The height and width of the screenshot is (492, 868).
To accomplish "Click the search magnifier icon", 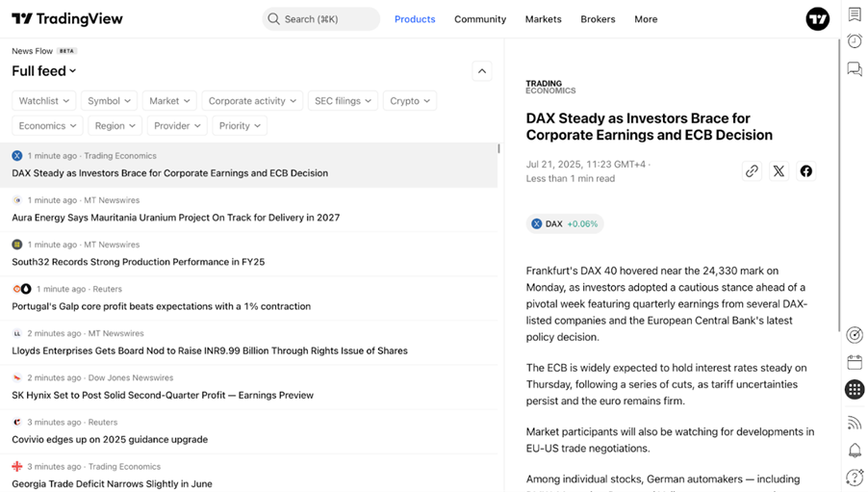I will click(x=273, y=19).
